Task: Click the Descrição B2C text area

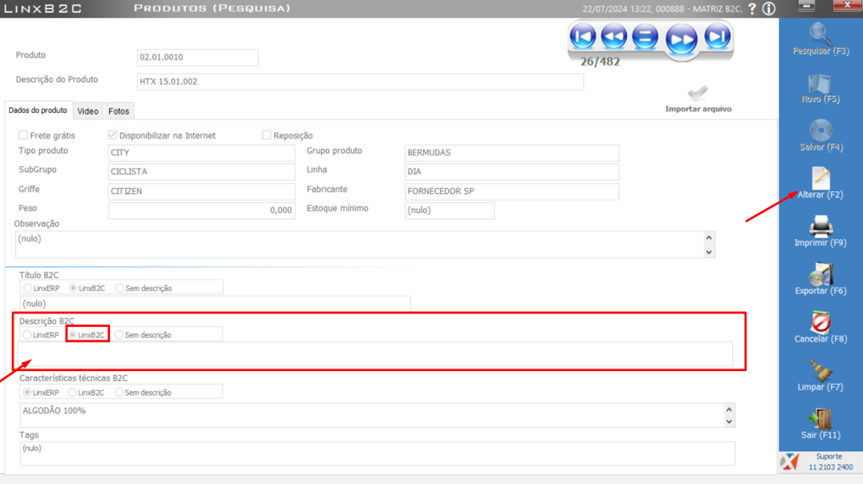Action: 375,354
